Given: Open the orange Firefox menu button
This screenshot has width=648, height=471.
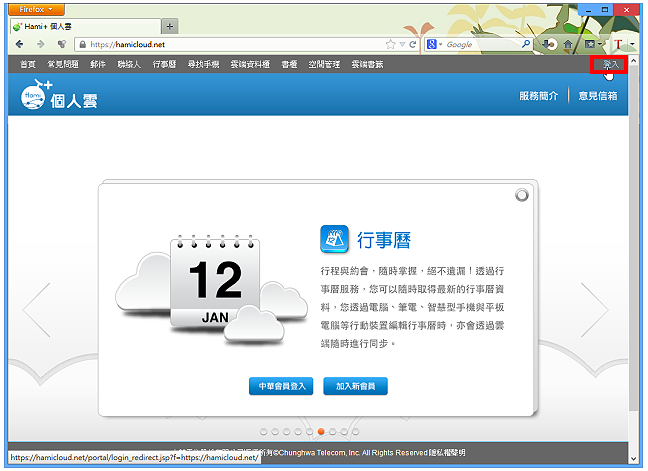Looking at the screenshot, I should tap(36, 9).
